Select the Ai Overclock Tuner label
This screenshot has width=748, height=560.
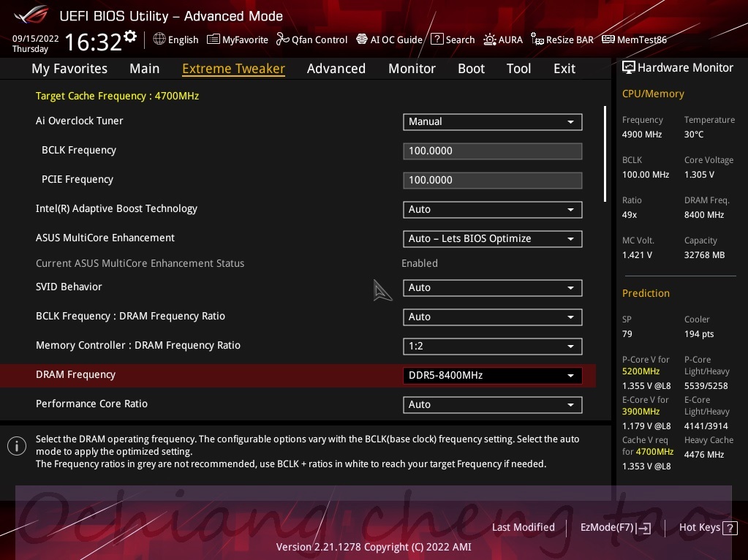(79, 121)
